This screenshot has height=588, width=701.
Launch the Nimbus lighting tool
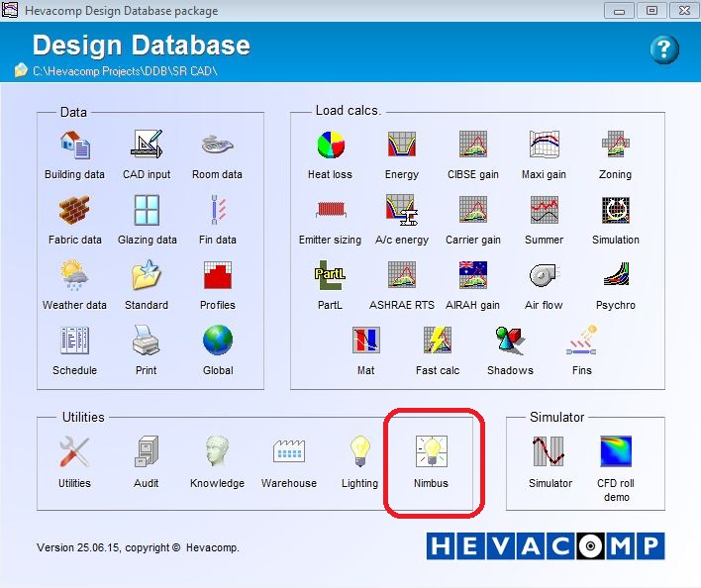point(432,451)
